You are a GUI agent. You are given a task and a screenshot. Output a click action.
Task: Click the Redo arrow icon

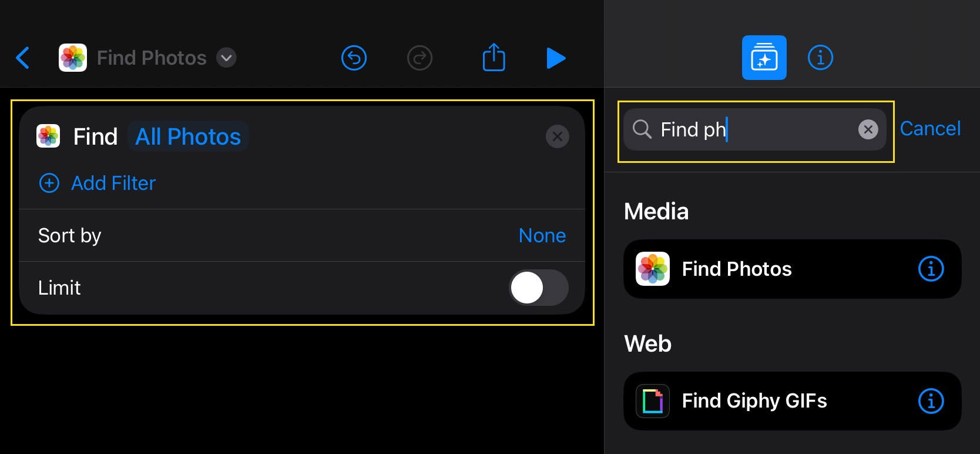coord(419,58)
